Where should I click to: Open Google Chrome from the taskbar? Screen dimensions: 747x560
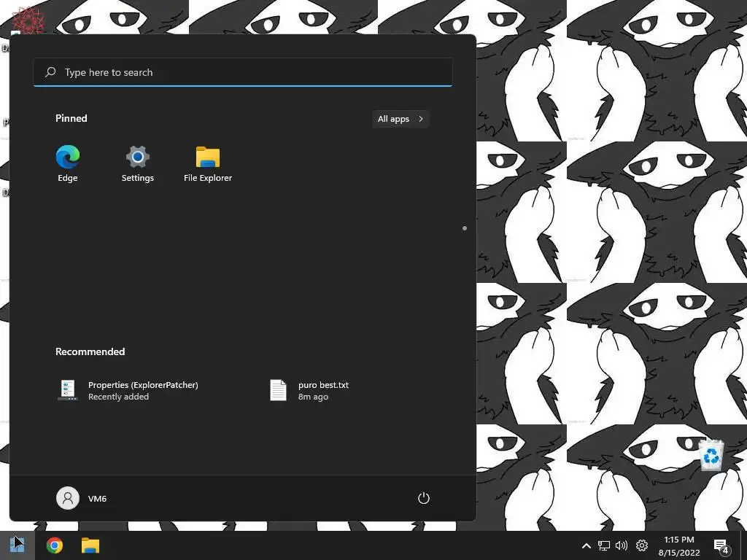(54, 545)
